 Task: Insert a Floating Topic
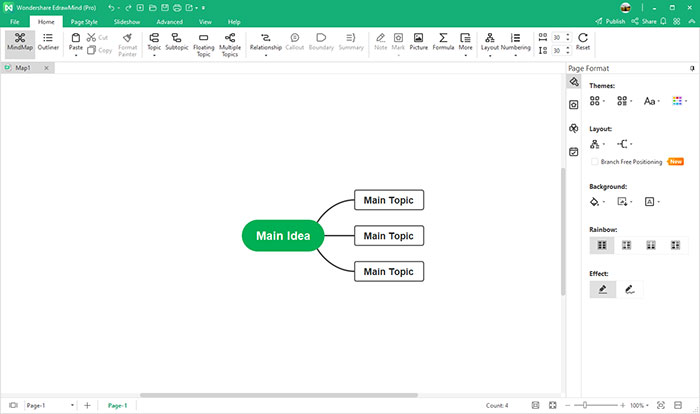click(204, 41)
